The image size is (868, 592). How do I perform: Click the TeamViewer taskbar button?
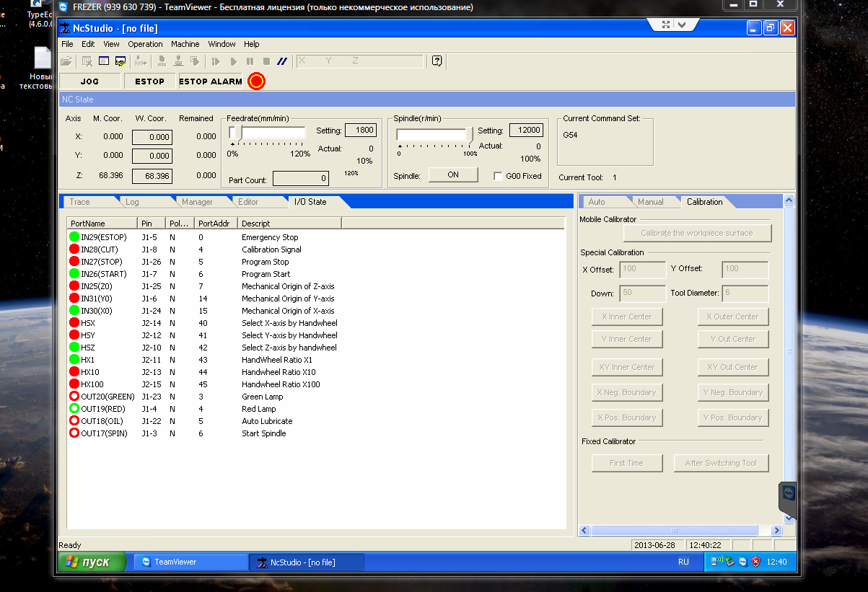click(190, 562)
